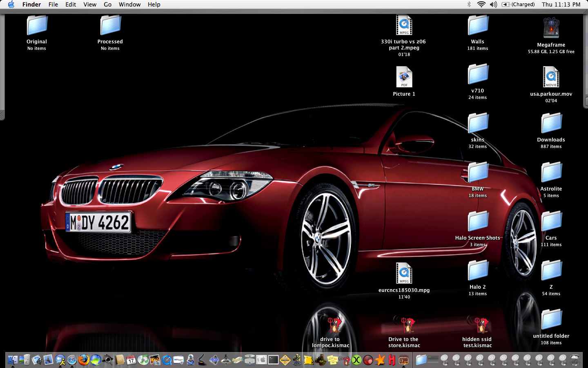Open the folder icon in dock
Viewport: 588px width, 368px height.
click(421, 360)
